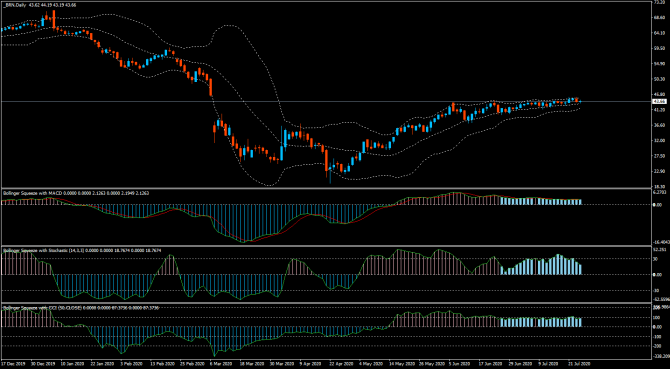670x369 pixels.
Task: Click the tall orange candle near 30 Dec 2019
Action: (x=54, y=20)
